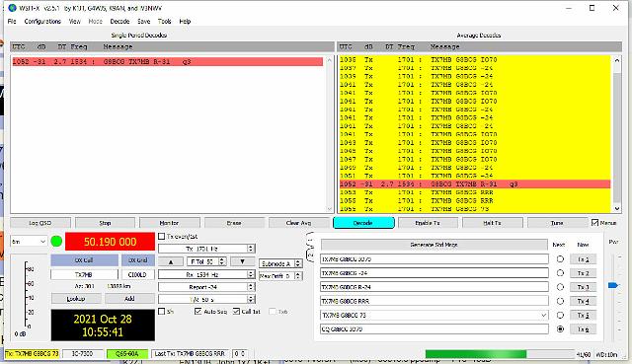Click the Erase button
This screenshot has height=364, width=632.
tap(234, 223)
